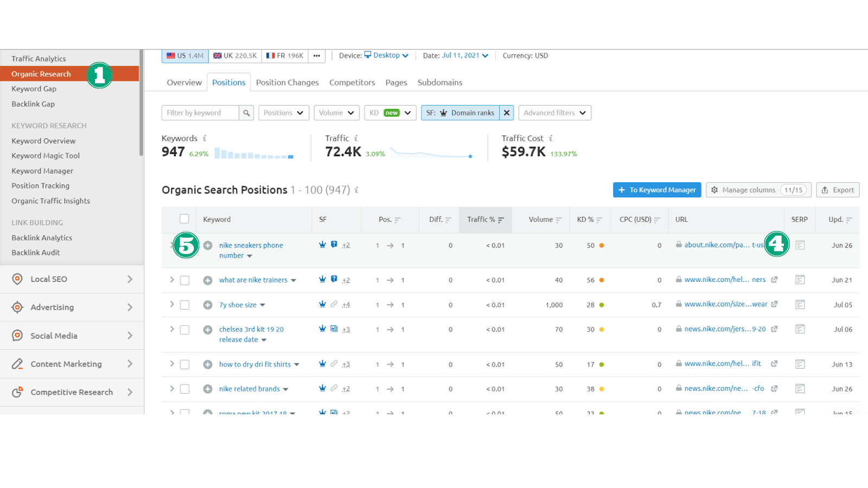
Task: Click the info icon next to Keywords
Action: pyautogui.click(x=205, y=138)
